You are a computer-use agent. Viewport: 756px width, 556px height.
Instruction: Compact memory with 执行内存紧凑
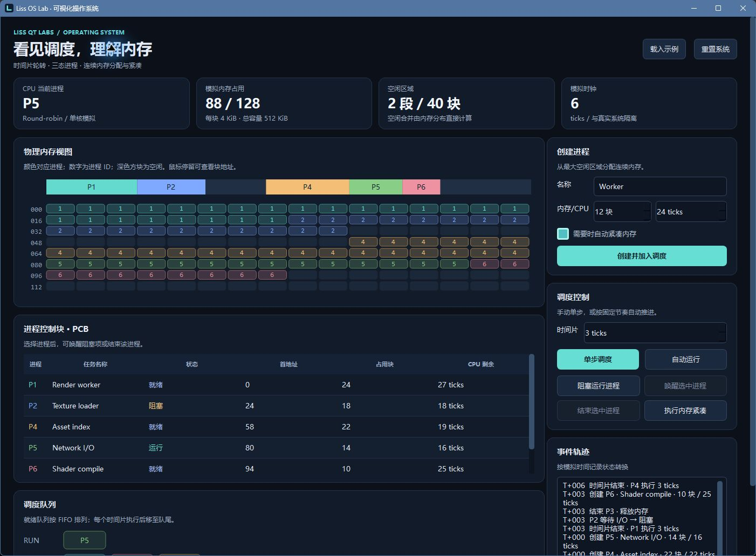[685, 411]
